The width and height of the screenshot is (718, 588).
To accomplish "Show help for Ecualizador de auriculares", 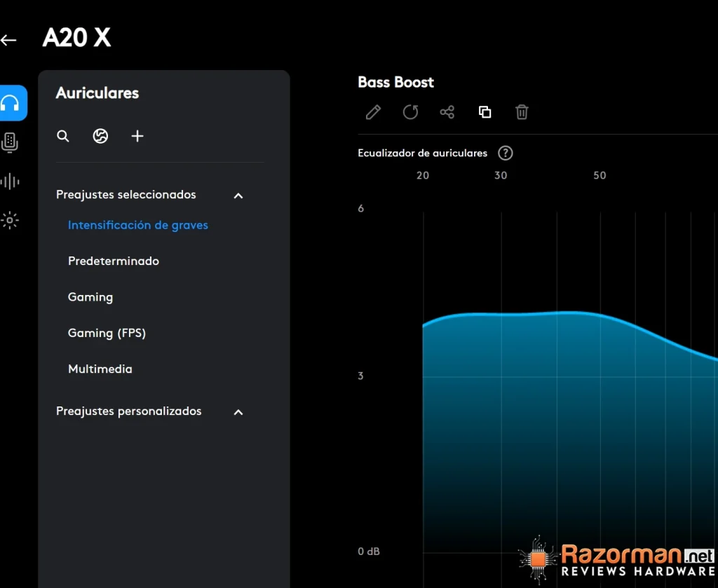I will (x=506, y=153).
